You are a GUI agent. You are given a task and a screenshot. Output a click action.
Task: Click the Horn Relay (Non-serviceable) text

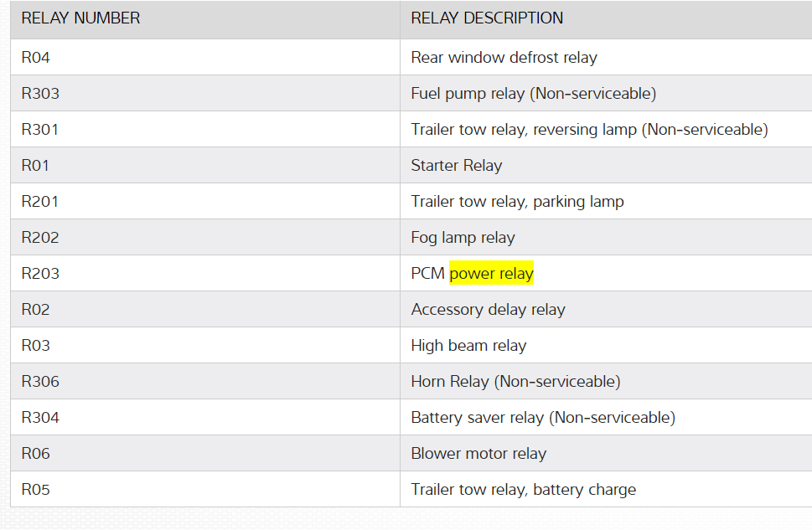(515, 382)
